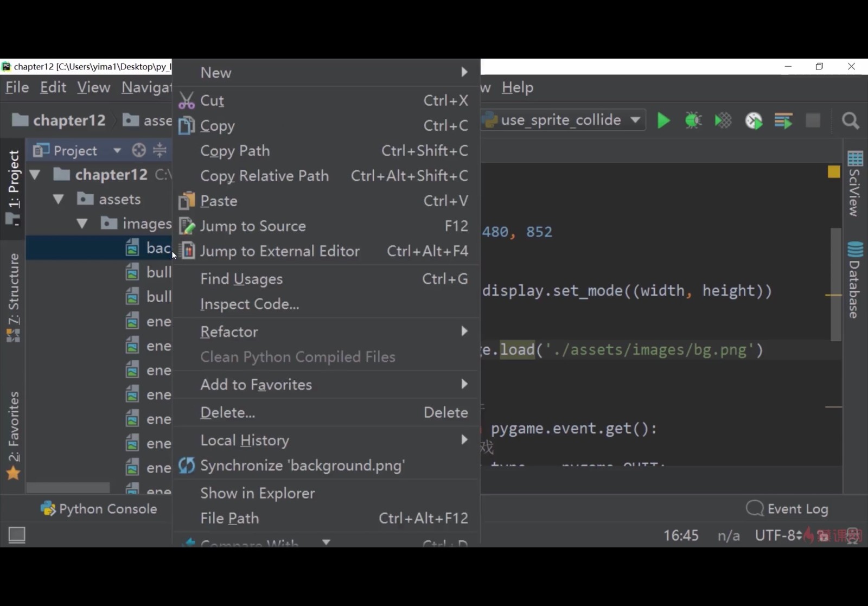Open the View menu
This screenshot has width=868, height=606.
pyautogui.click(x=93, y=87)
